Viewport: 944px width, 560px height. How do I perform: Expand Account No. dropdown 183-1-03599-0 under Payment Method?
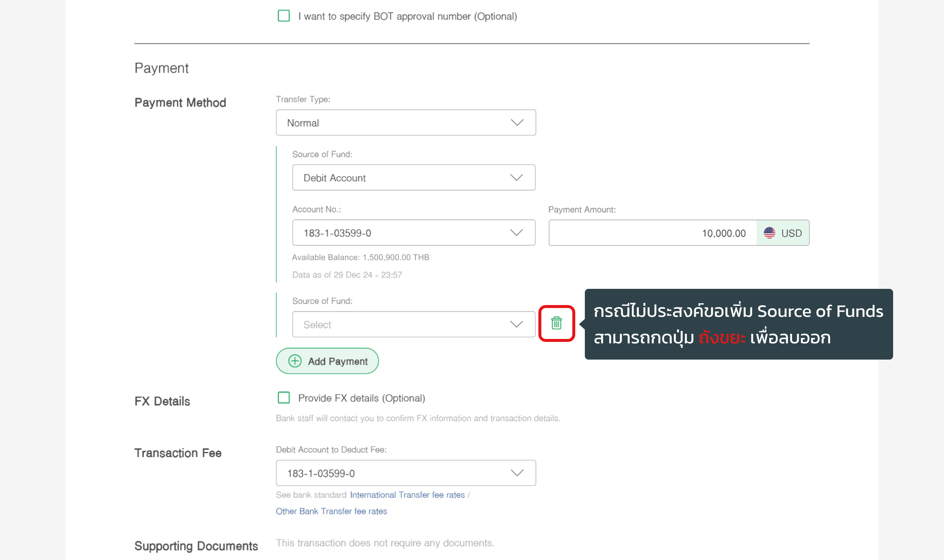coord(414,232)
